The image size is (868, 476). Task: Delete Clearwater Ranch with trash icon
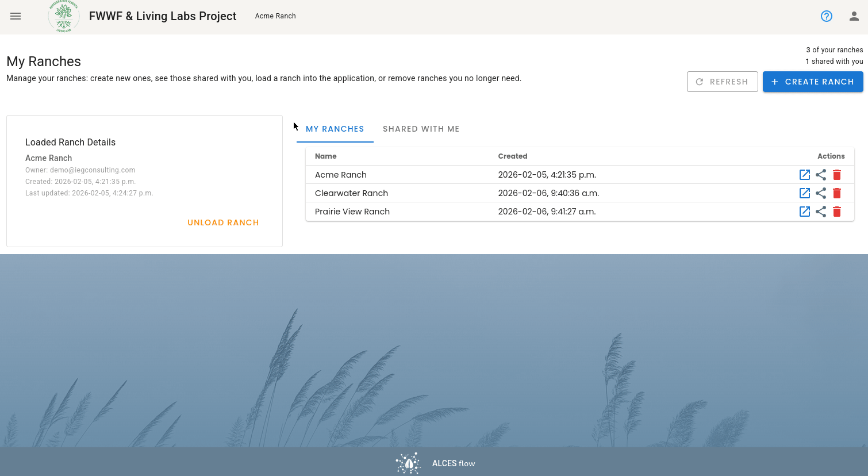coord(837,193)
